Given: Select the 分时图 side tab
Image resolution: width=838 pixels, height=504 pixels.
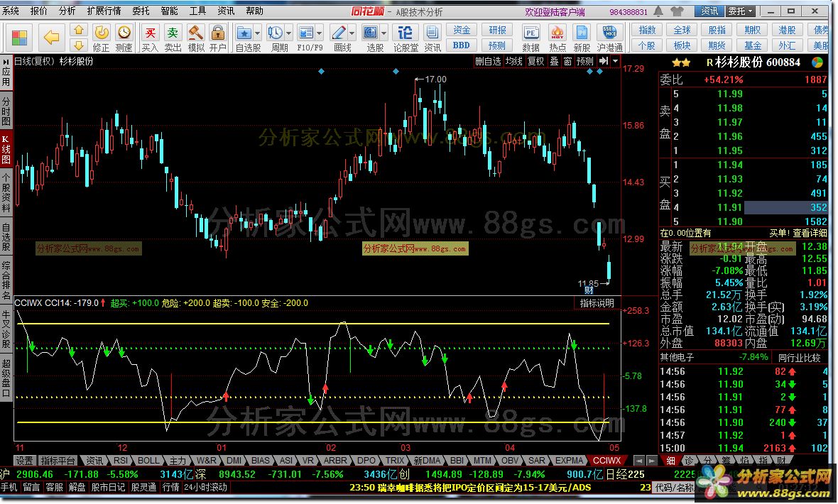Looking at the screenshot, I should pyautogui.click(x=6, y=111).
